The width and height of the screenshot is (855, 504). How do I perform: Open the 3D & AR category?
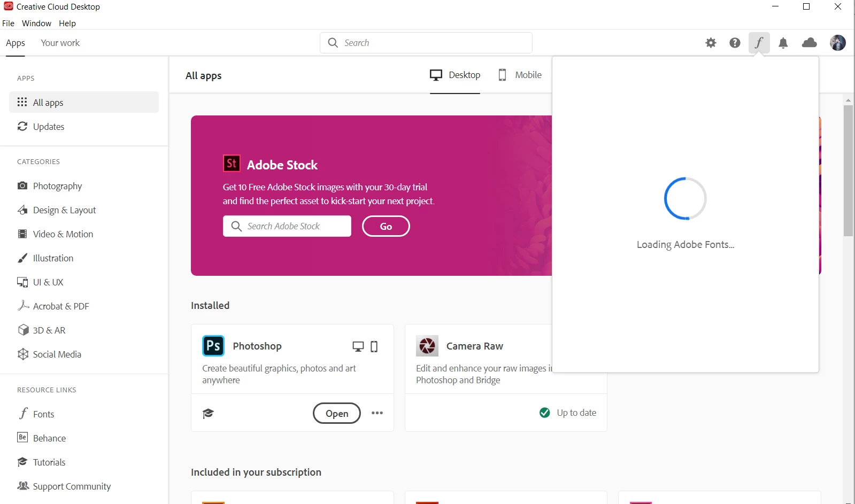[x=84, y=330]
